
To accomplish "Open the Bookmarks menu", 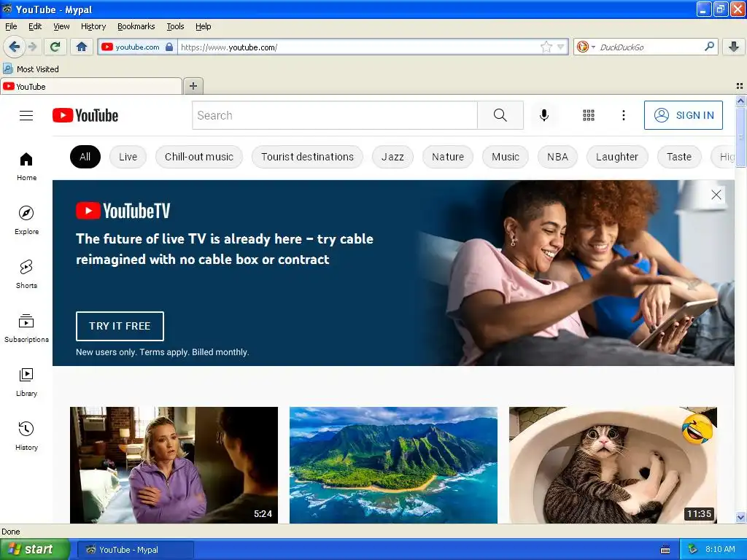I will coord(136,26).
